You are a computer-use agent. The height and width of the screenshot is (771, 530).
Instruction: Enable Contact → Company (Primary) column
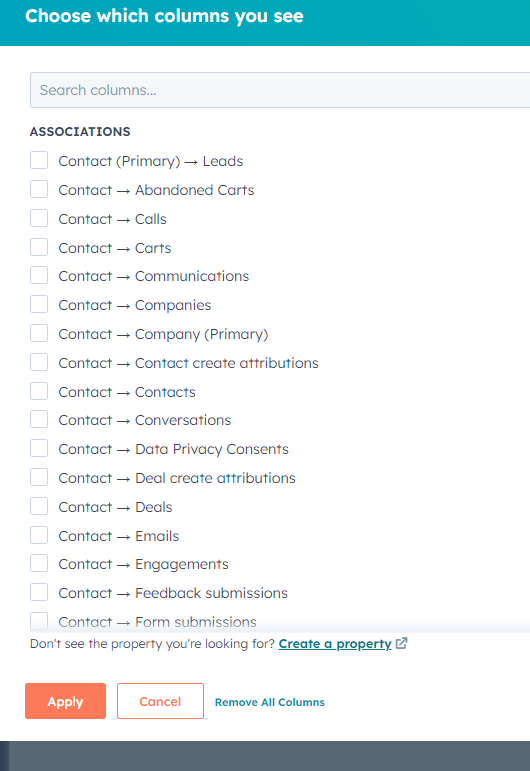(x=39, y=333)
